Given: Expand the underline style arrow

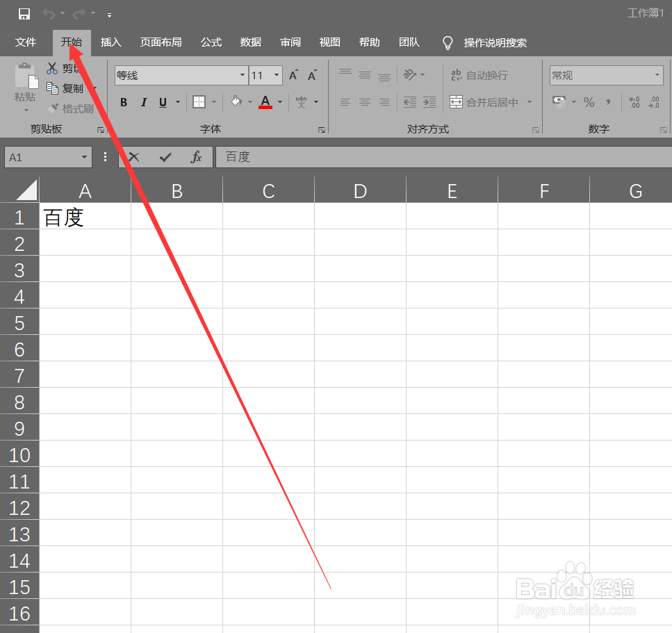Looking at the screenshot, I should tap(178, 102).
